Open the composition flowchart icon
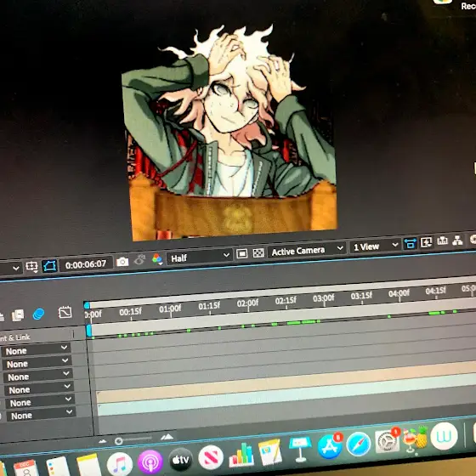The width and height of the screenshot is (476, 476). 457,240
